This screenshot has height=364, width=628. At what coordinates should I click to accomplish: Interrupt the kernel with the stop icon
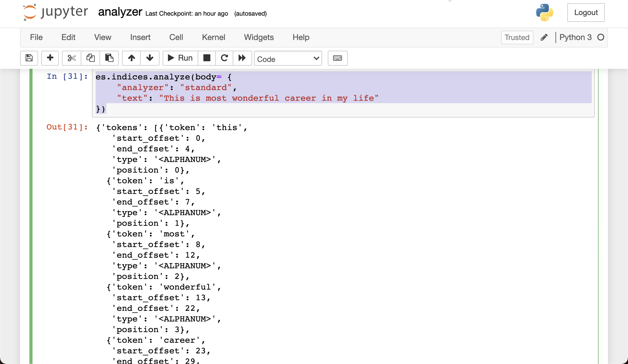click(206, 58)
